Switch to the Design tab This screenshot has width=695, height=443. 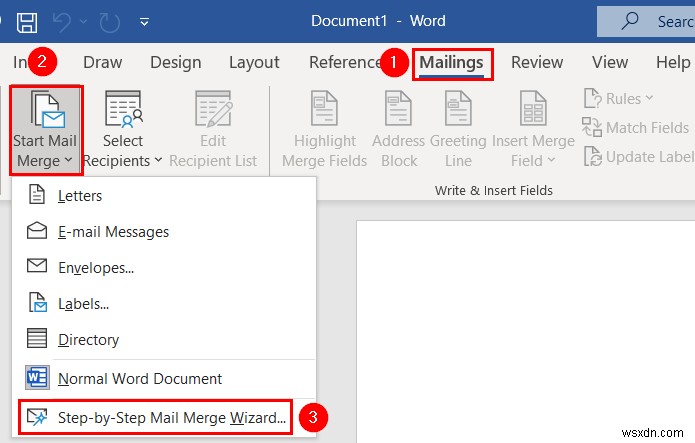pyautogui.click(x=176, y=62)
